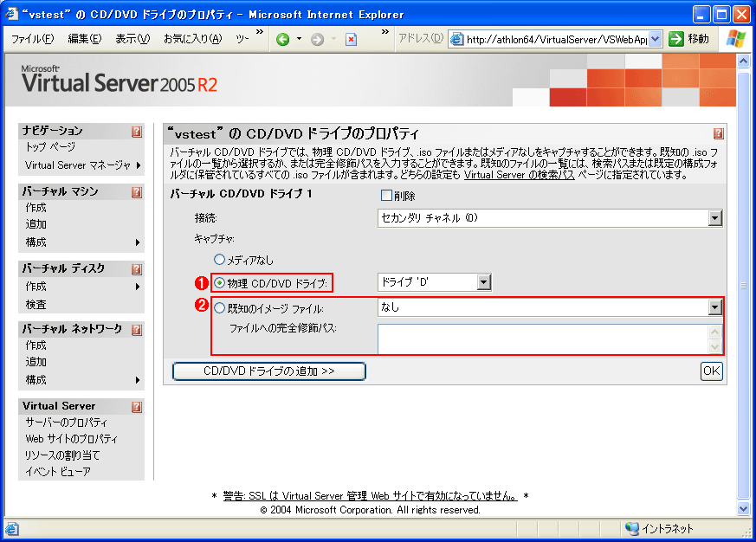
Task: Select the 物理 CD/DVD ドライブ radio button
Action: coord(219,283)
